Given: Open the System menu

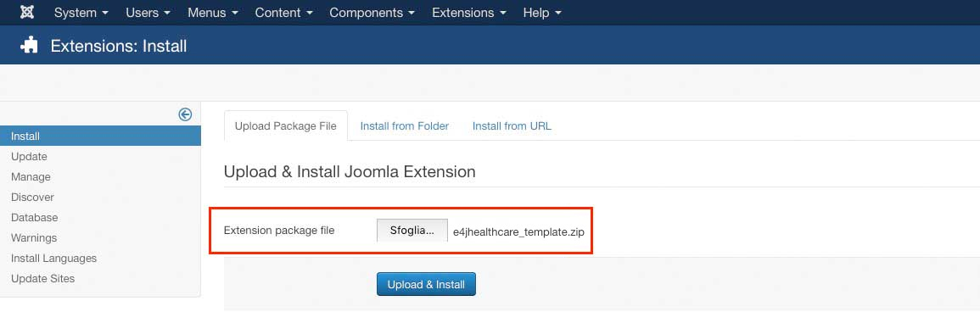Looking at the screenshot, I should [81, 13].
